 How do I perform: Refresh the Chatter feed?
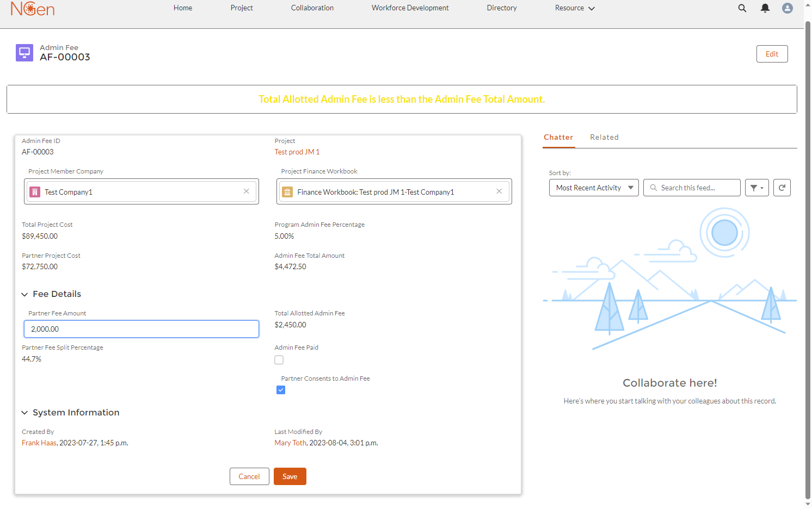[x=782, y=188]
